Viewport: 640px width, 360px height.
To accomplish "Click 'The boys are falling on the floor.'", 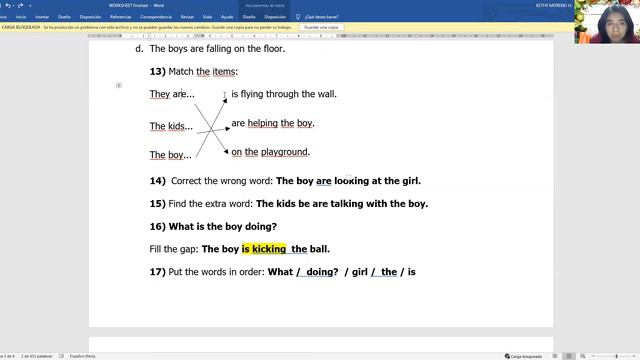I will tap(218, 49).
